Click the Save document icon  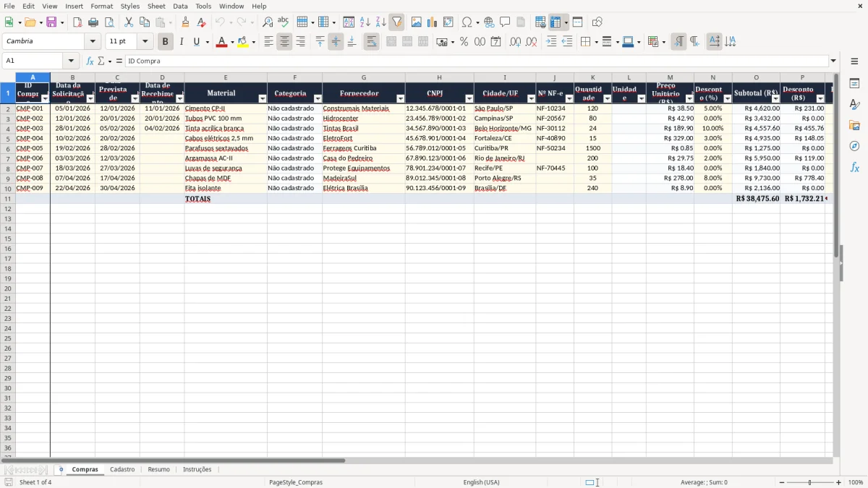point(51,22)
